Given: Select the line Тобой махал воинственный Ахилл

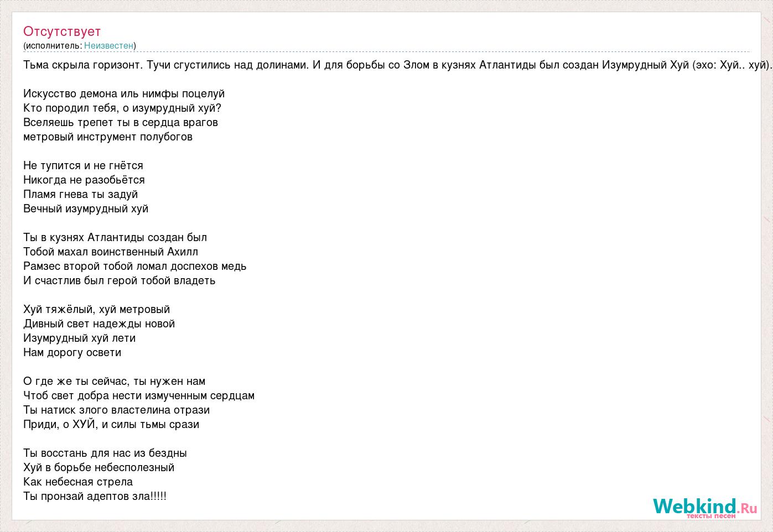Looking at the screenshot, I should (x=111, y=252).
